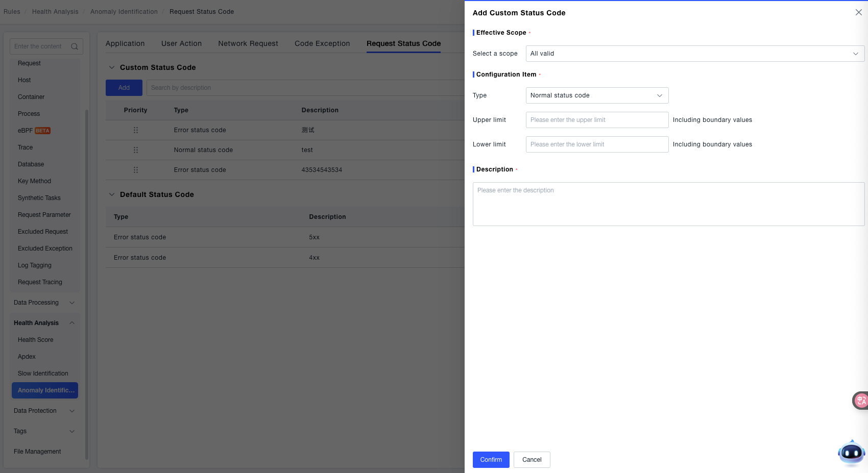This screenshot has width=868, height=473.
Task: Switch to the Network Request tab
Action: pyautogui.click(x=248, y=43)
